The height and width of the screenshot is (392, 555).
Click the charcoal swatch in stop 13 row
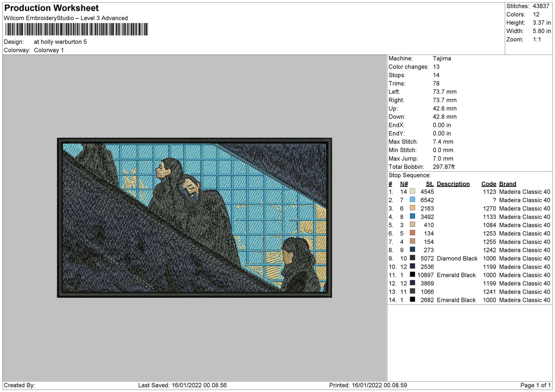413,291
